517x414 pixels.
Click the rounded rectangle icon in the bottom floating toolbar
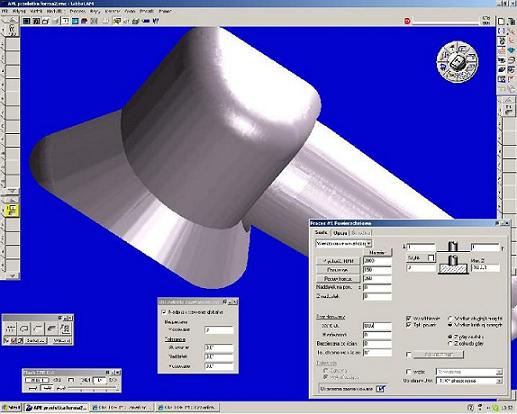click(71, 380)
